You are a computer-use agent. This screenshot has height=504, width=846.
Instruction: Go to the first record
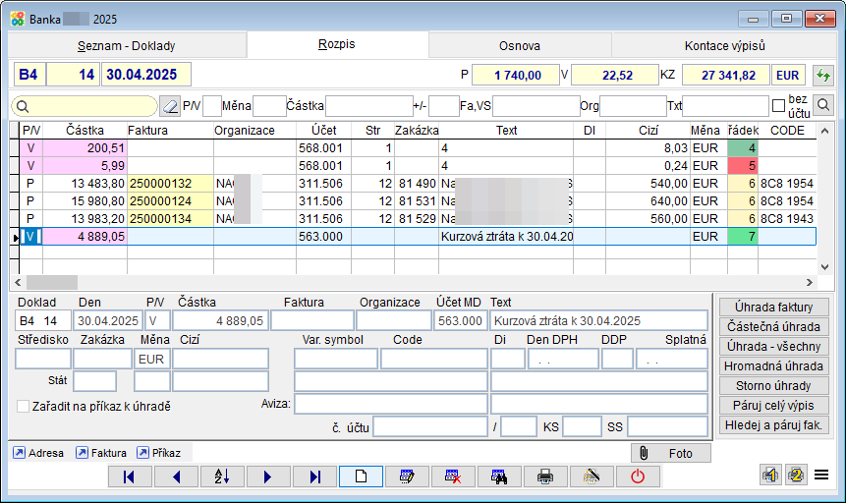click(x=130, y=476)
